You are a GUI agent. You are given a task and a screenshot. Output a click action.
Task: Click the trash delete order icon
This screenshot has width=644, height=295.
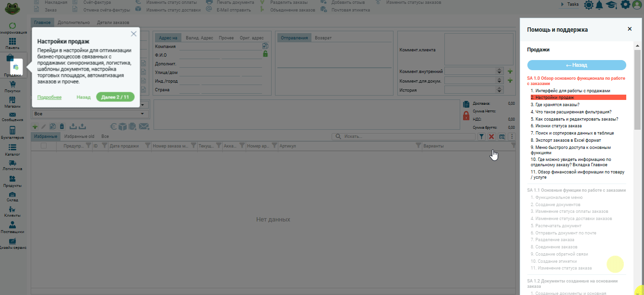[61, 126]
